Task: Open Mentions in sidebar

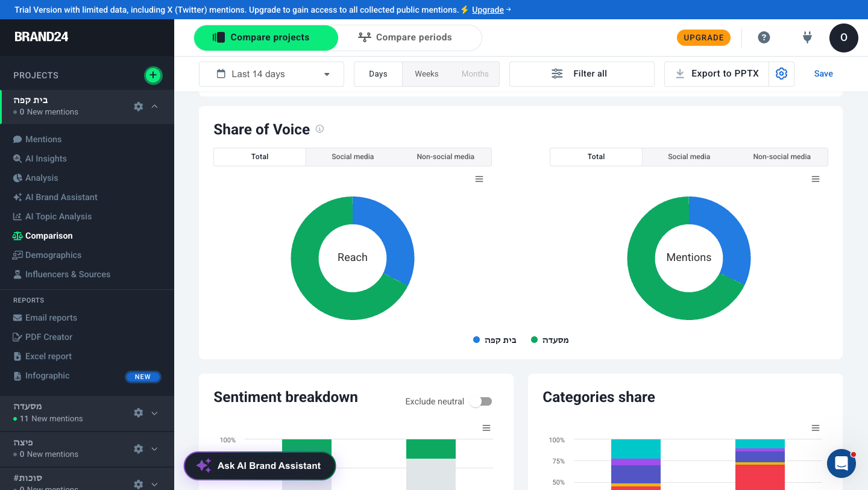Action: coord(43,139)
